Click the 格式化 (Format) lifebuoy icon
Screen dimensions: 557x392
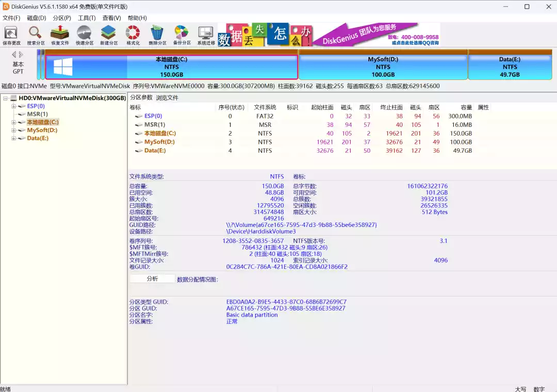[x=133, y=35]
